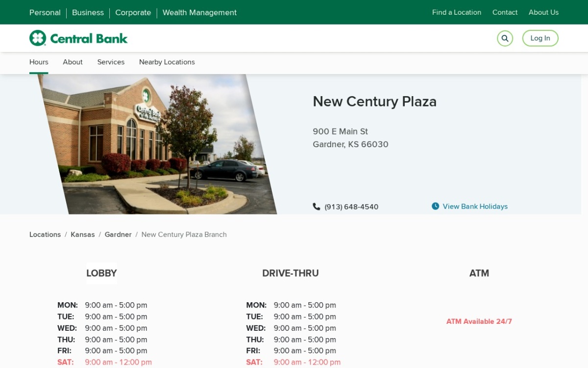Screen dimensions: 588x368
Task: Open the Corporate menu
Action: click(x=133, y=13)
